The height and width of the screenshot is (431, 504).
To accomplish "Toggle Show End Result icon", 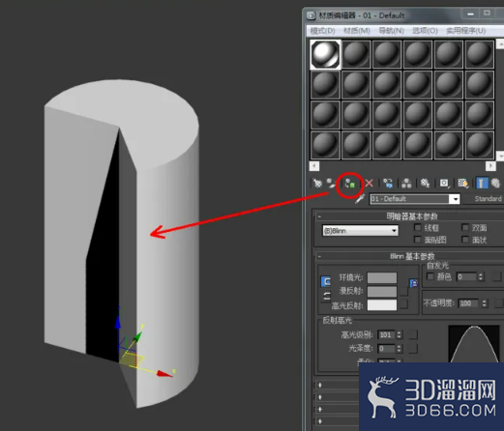I will coord(482,184).
